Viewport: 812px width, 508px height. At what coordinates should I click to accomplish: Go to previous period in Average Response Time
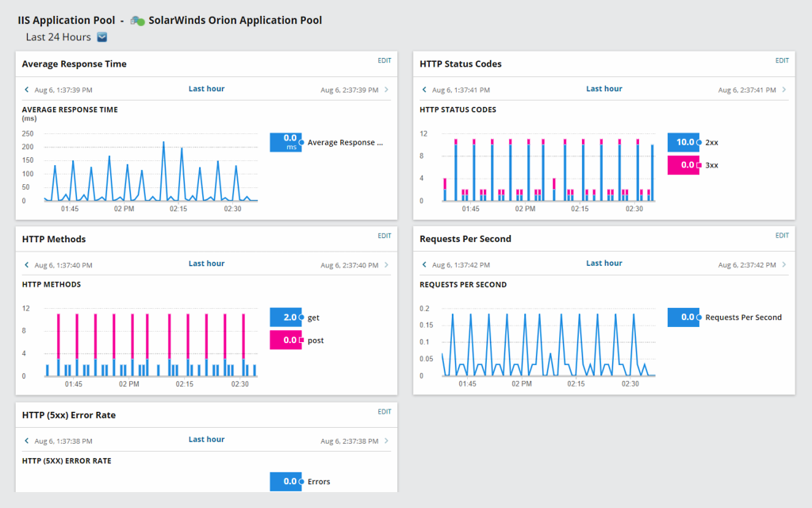point(26,90)
